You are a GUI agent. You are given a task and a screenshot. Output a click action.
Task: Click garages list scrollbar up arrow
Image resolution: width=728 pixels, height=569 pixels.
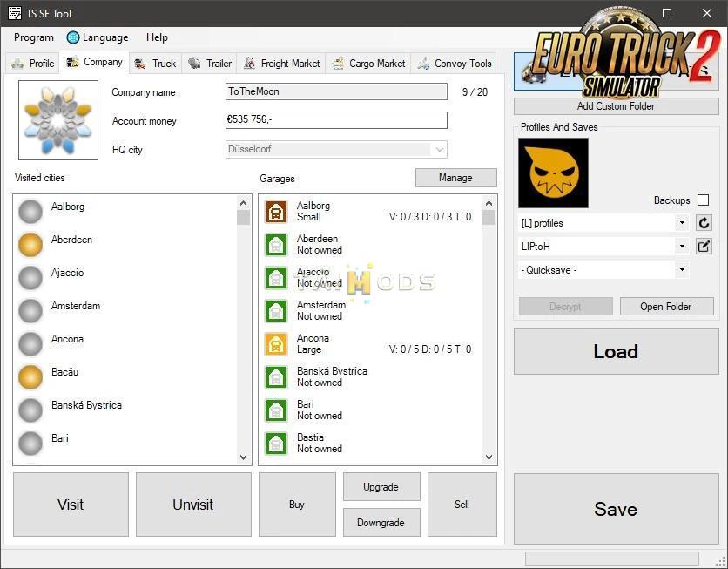(x=489, y=203)
